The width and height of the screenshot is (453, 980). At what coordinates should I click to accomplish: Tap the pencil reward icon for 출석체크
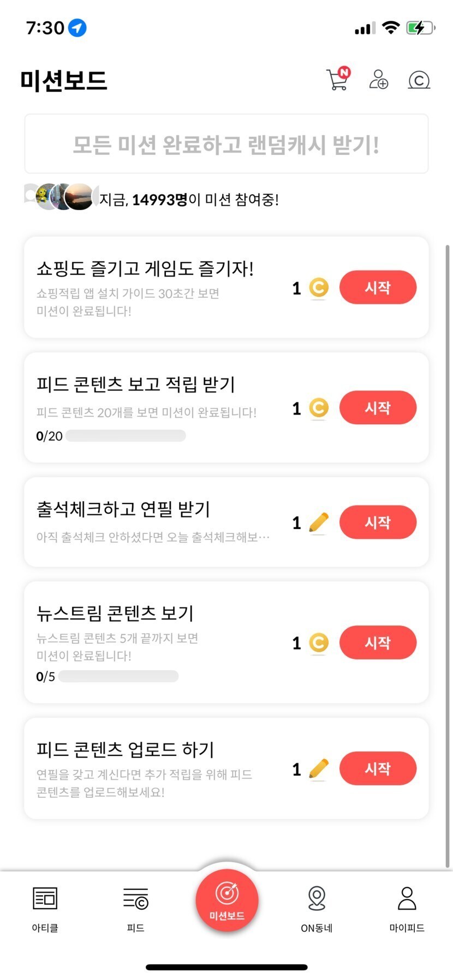[319, 522]
